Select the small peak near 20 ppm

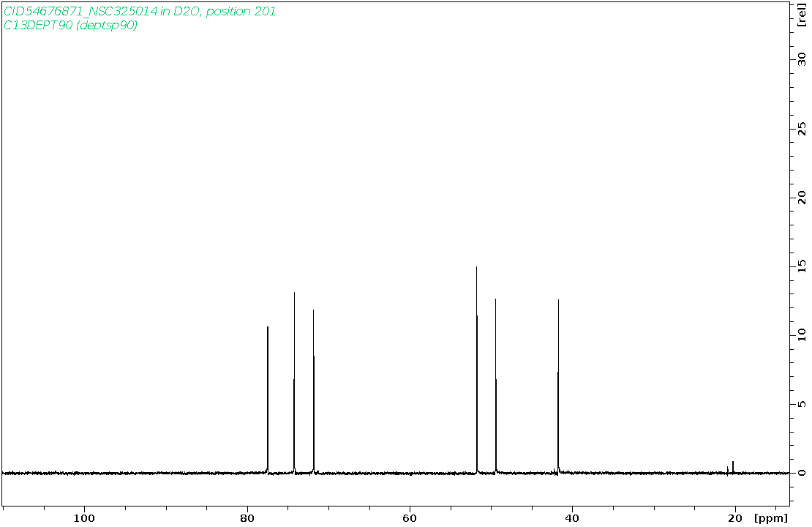733,466
